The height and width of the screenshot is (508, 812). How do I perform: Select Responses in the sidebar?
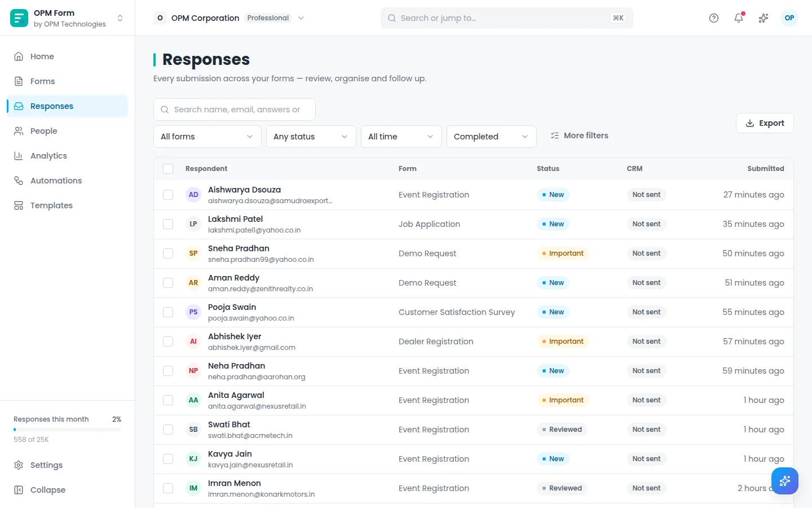tap(68, 106)
